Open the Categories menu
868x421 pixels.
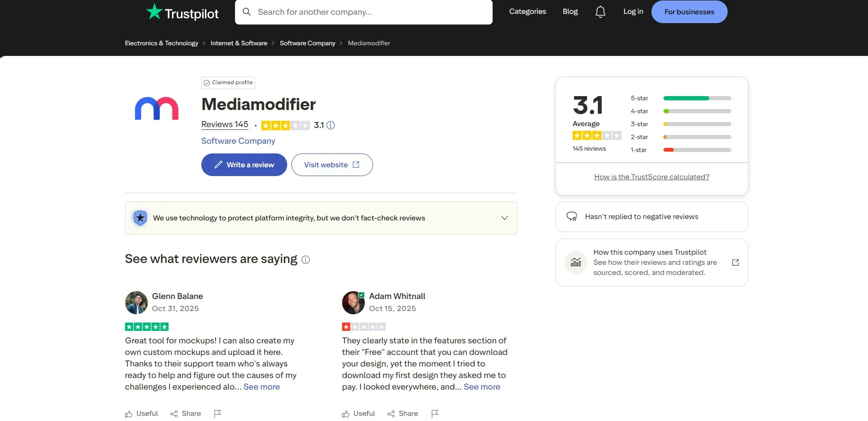pos(527,11)
